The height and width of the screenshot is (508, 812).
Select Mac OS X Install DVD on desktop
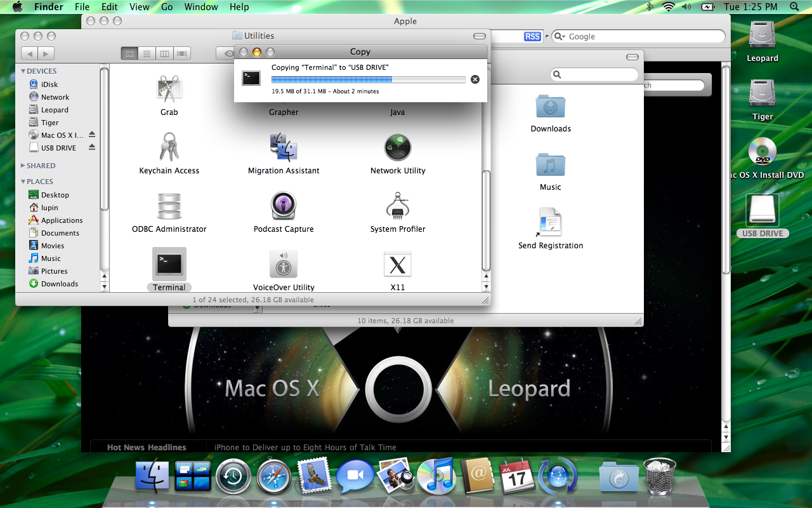(763, 152)
